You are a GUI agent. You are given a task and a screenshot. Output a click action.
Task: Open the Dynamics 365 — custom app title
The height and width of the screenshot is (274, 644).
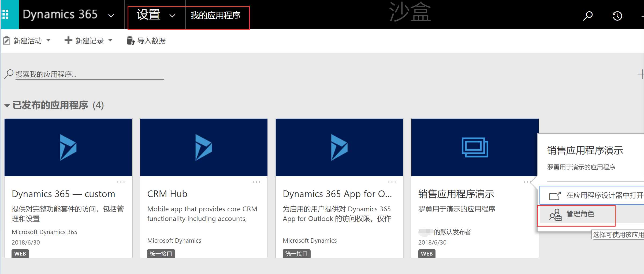tap(64, 194)
